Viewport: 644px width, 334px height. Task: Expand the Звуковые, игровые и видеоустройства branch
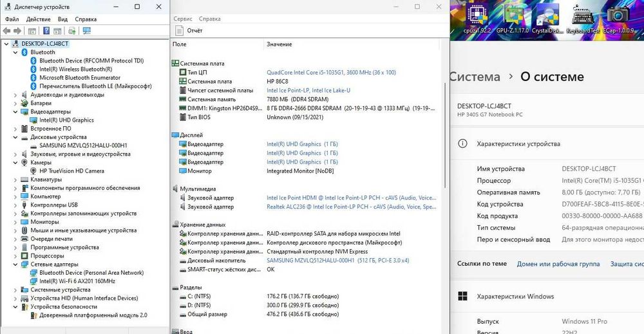[x=15, y=154]
